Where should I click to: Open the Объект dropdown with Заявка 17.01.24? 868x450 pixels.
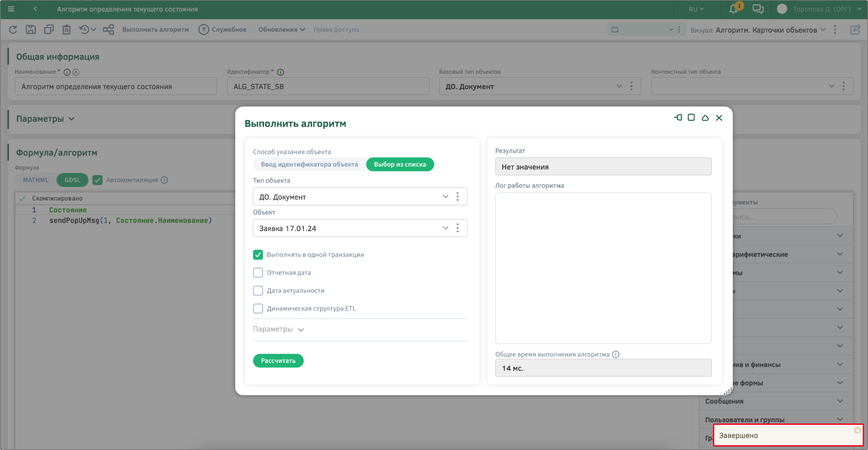pyautogui.click(x=445, y=228)
